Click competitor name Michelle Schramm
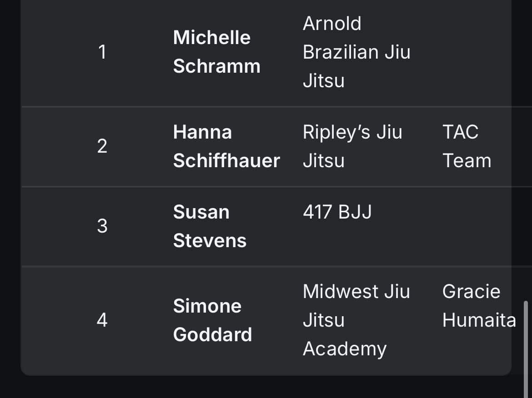The image size is (532, 398). (x=216, y=52)
